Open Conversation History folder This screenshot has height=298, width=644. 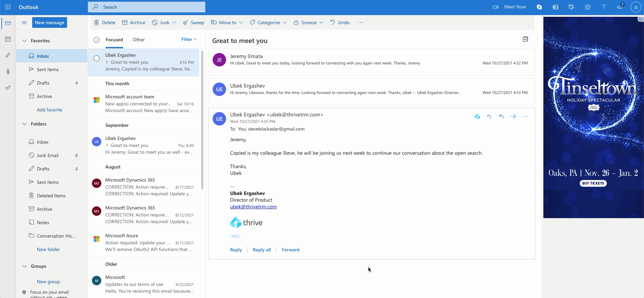[52, 236]
